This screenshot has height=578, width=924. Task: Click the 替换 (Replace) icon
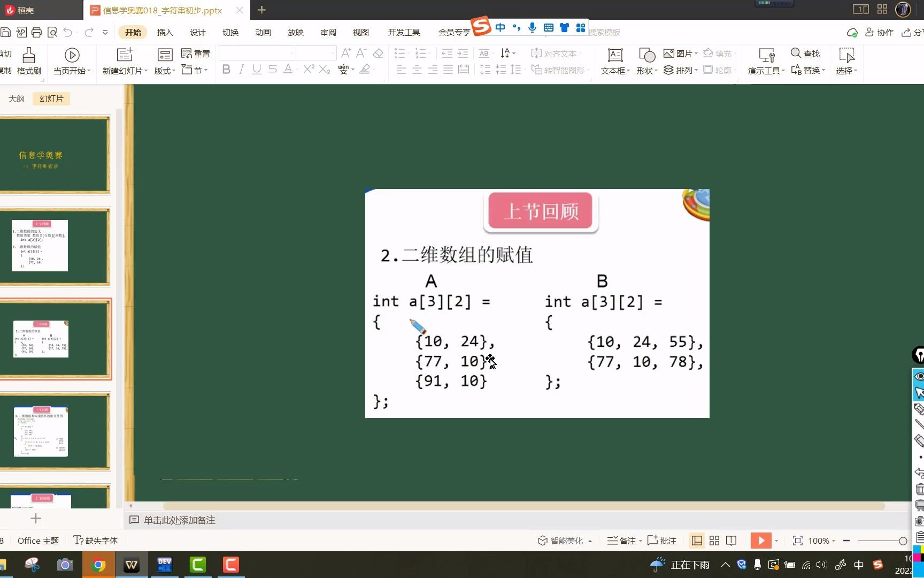(x=805, y=70)
